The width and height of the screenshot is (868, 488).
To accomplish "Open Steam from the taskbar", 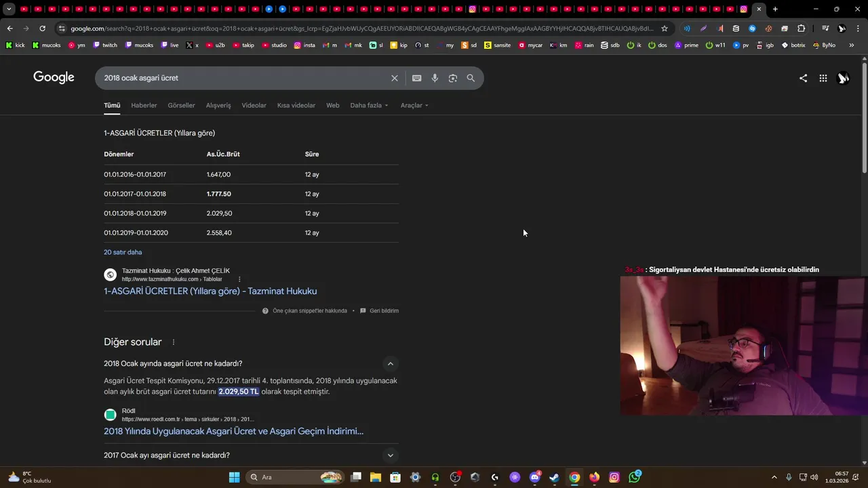I will tap(554, 477).
